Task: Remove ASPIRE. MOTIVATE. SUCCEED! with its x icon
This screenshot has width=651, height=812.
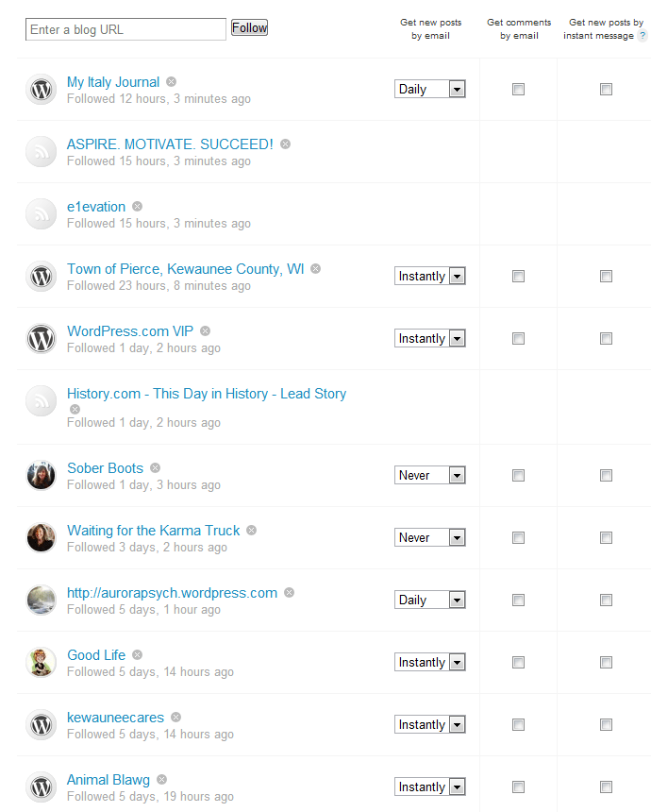Action: click(285, 144)
